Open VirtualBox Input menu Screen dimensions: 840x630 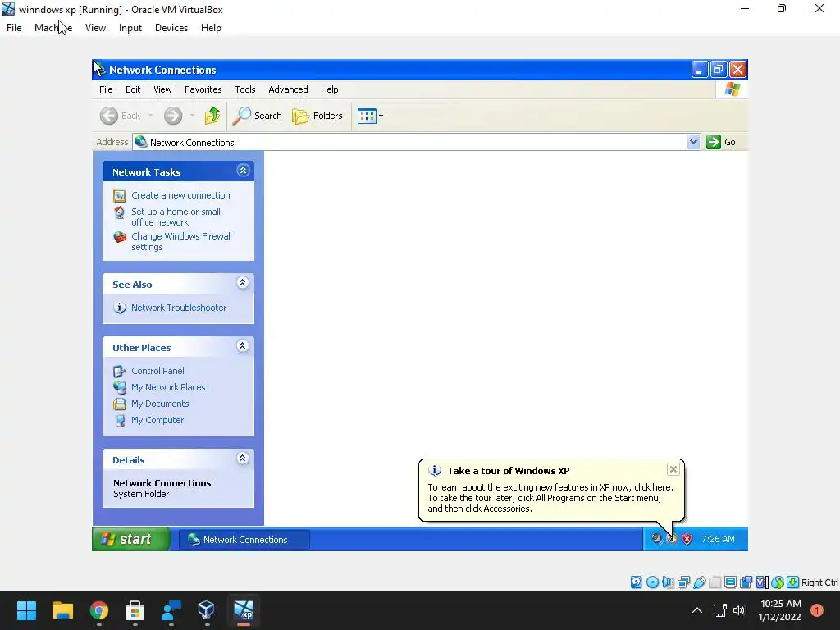[x=130, y=28]
